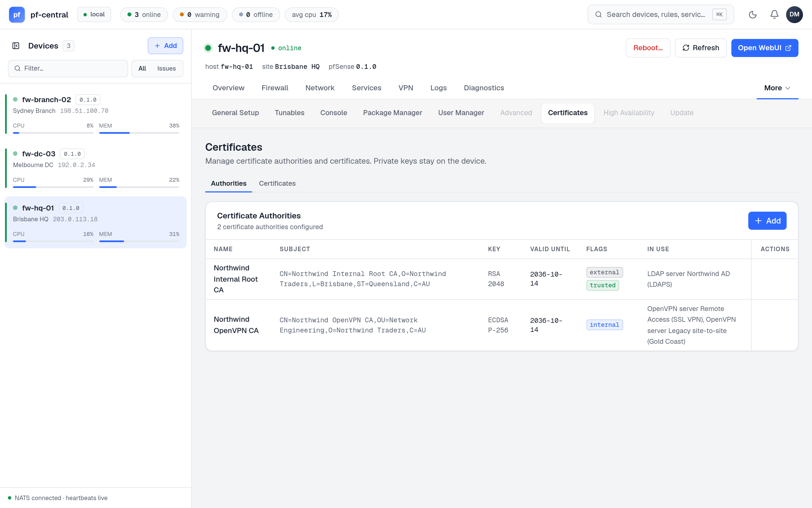Open the Console sub-tab
Viewport: 812px width, 508px height.
pos(334,113)
